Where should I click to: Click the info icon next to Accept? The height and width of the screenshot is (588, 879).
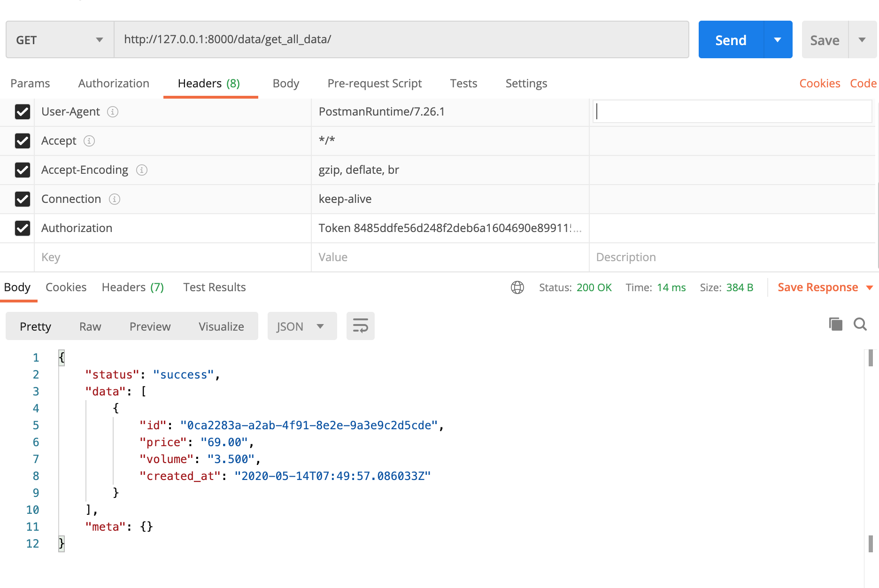tap(89, 141)
